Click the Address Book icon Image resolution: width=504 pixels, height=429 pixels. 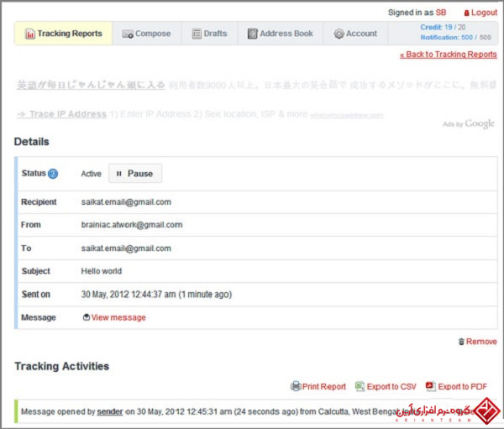pos(253,34)
